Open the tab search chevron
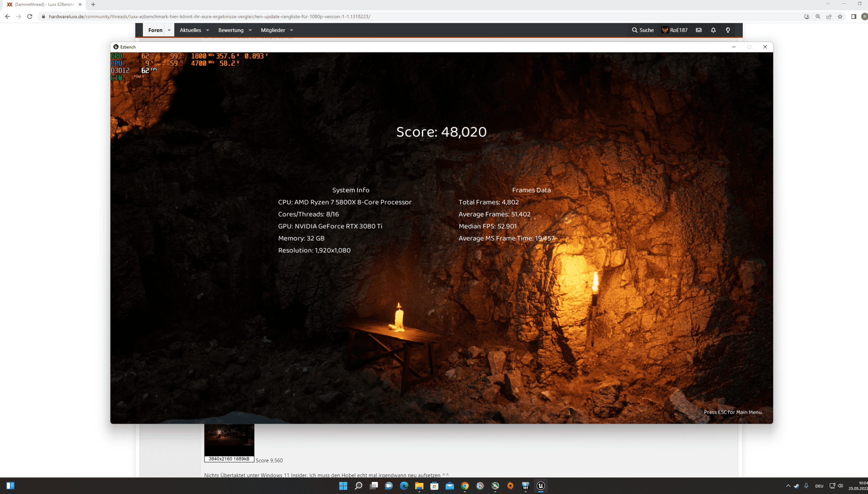Viewport: 868px width, 494px height. click(828, 4)
